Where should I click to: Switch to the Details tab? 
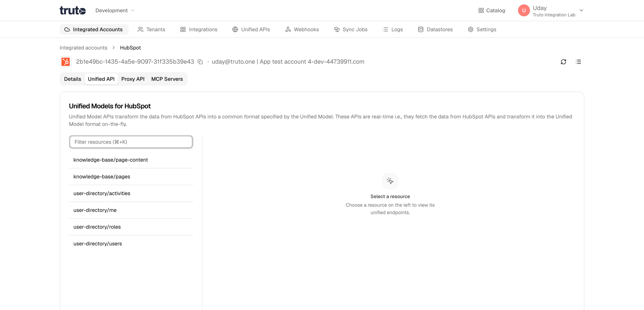point(72,79)
